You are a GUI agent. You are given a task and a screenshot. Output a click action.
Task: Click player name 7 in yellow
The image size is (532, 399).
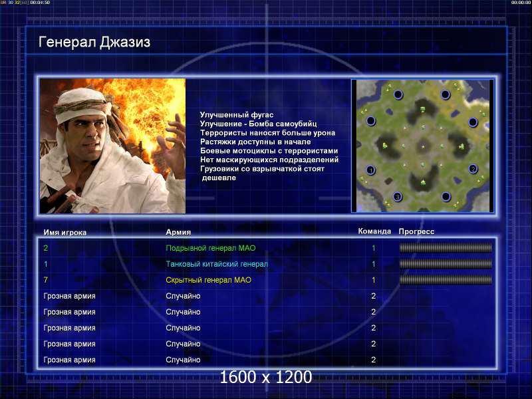pos(45,280)
